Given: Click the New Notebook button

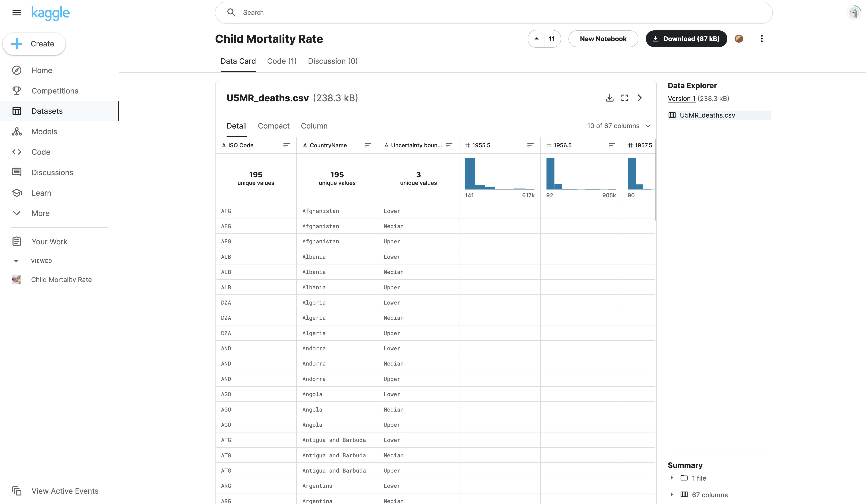Looking at the screenshot, I should (x=603, y=39).
